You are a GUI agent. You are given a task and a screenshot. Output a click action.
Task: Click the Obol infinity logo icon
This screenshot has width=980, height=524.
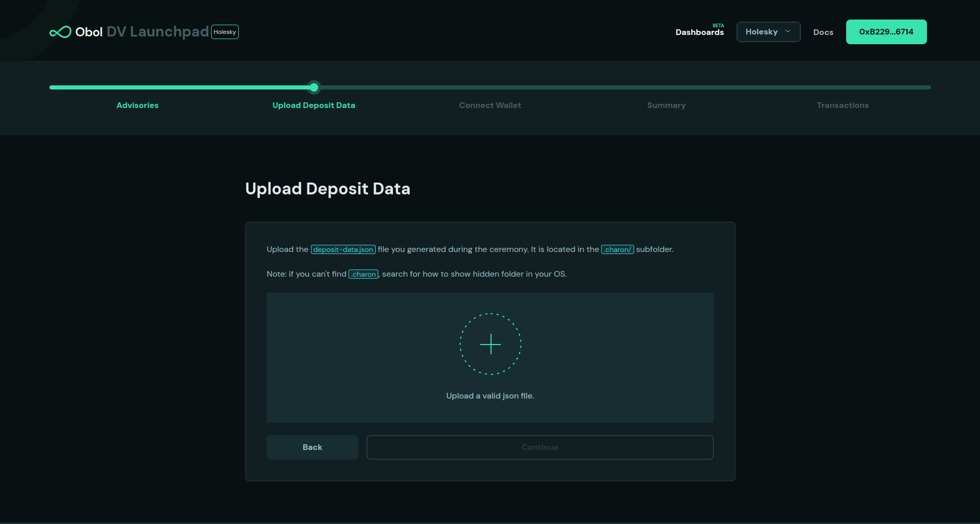(60, 32)
